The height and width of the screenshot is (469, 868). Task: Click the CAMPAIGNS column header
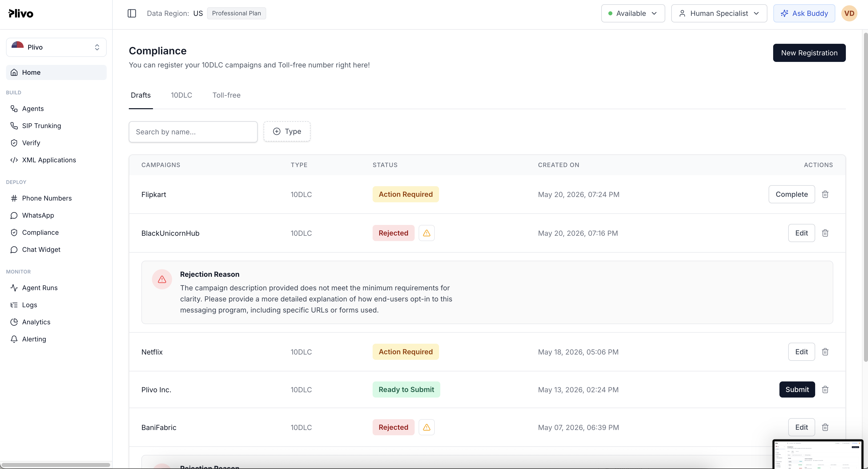tap(161, 165)
